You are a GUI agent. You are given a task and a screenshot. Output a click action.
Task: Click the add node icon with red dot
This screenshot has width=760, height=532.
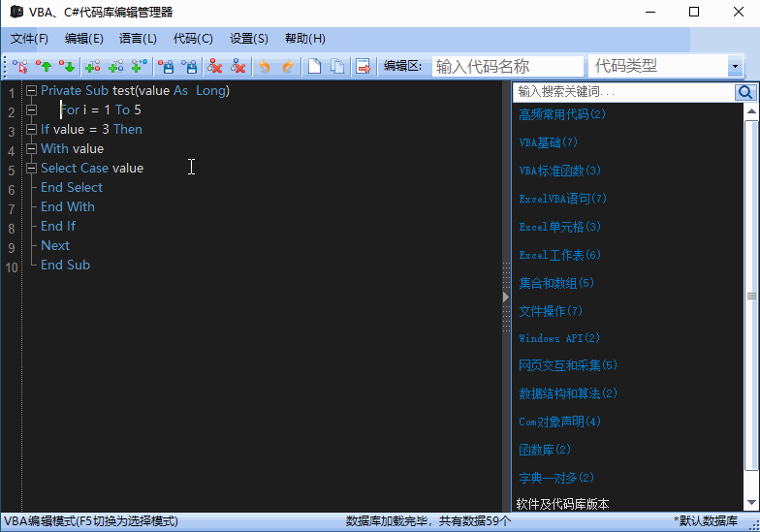(x=93, y=66)
